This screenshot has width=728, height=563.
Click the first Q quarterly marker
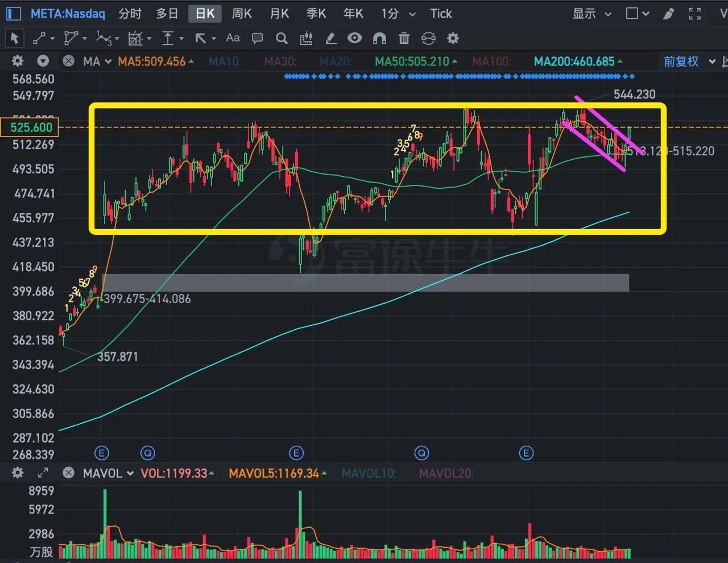pos(148,453)
